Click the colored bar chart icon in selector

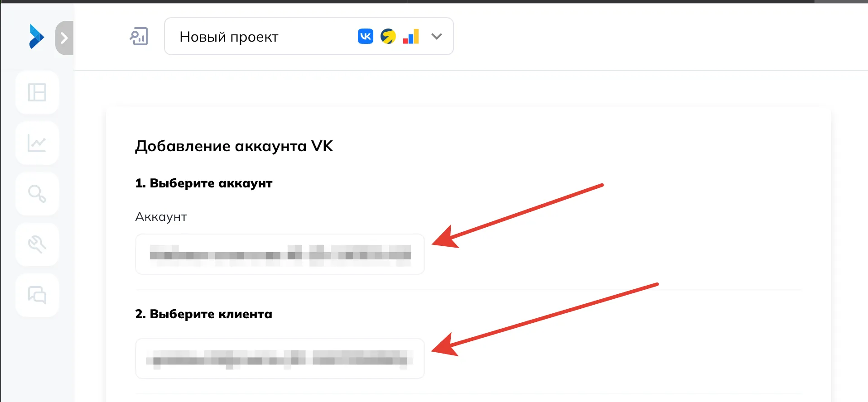(x=411, y=36)
